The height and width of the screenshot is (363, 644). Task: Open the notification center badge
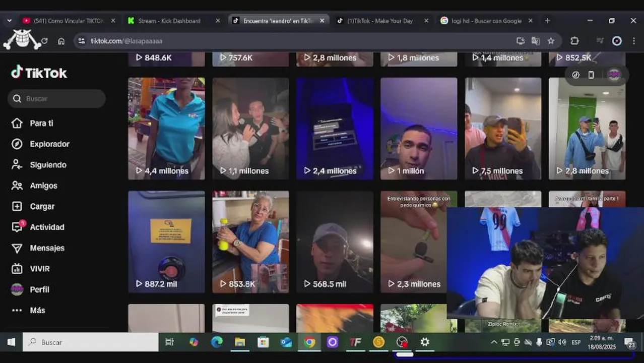(x=630, y=343)
